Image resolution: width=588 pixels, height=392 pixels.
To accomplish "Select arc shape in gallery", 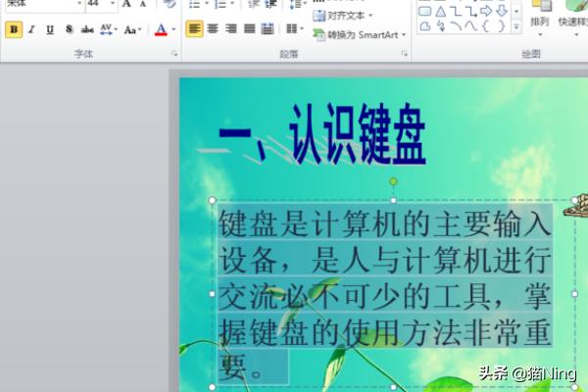I will tap(456, 26).
